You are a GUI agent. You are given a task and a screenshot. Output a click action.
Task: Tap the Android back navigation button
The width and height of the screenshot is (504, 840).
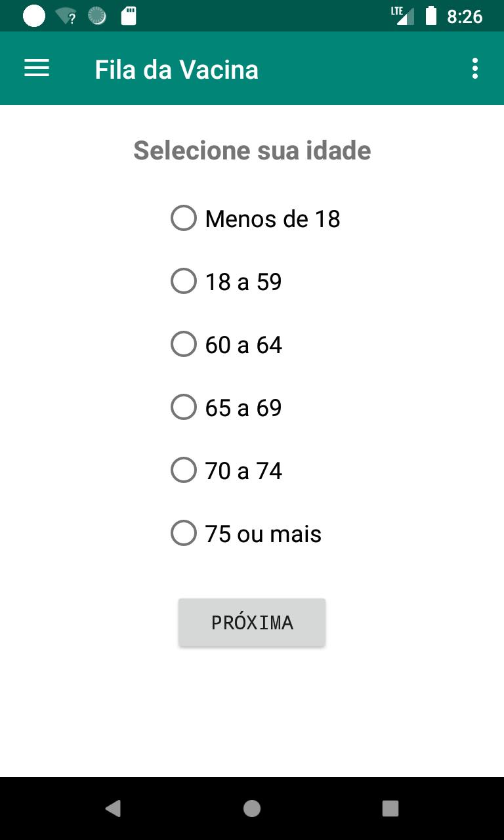(x=113, y=808)
